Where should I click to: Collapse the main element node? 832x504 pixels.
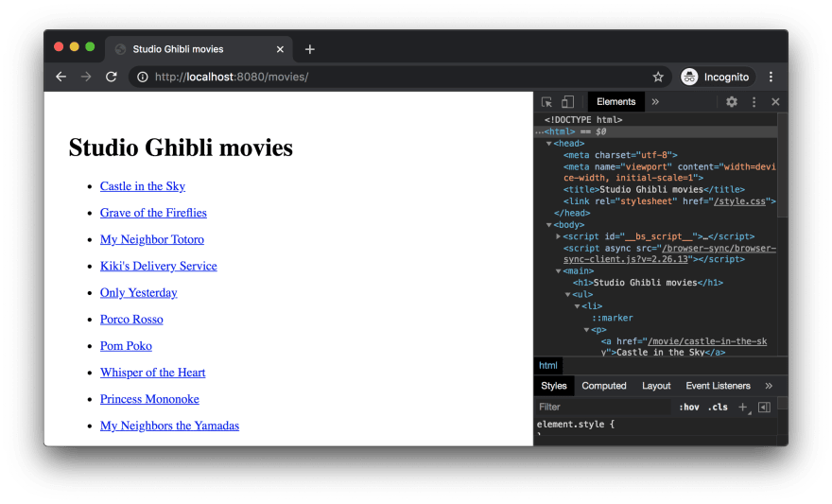pos(558,271)
